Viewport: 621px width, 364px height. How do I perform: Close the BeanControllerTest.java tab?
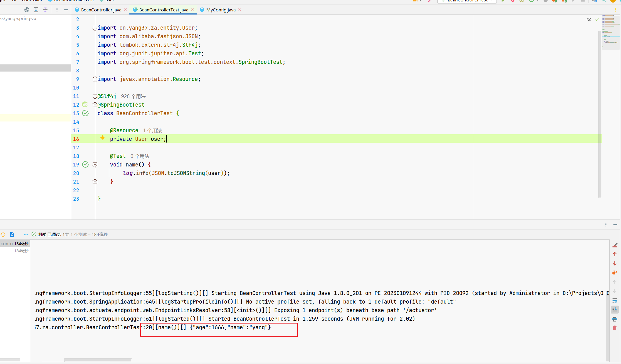coord(192,10)
